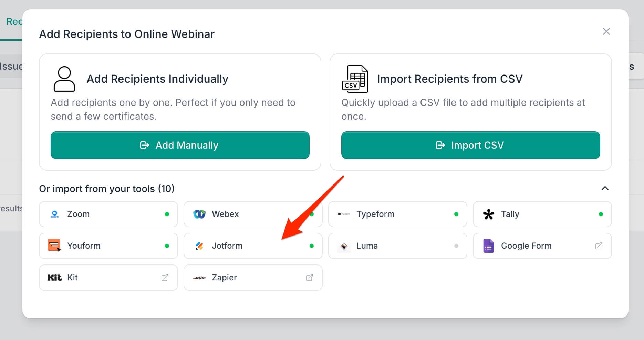Click the Tally green status dot
Screen dimensions: 644x340
point(601,214)
